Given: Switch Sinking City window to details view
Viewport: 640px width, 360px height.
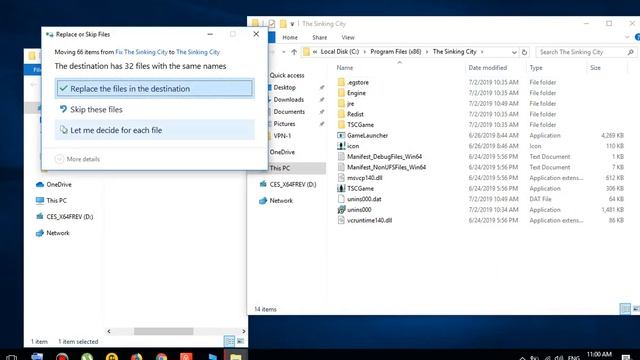Looking at the screenshot, I should (x=625, y=309).
